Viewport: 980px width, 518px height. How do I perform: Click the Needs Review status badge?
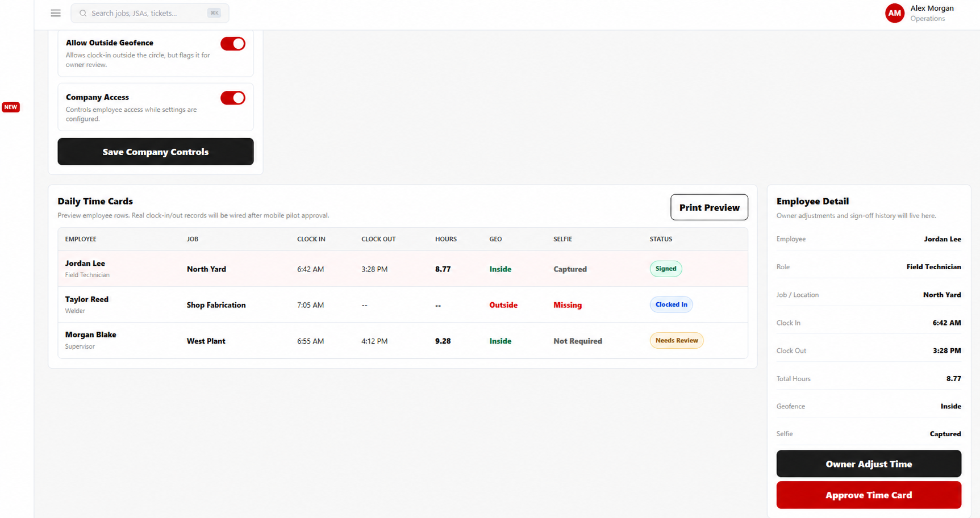(677, 340)
